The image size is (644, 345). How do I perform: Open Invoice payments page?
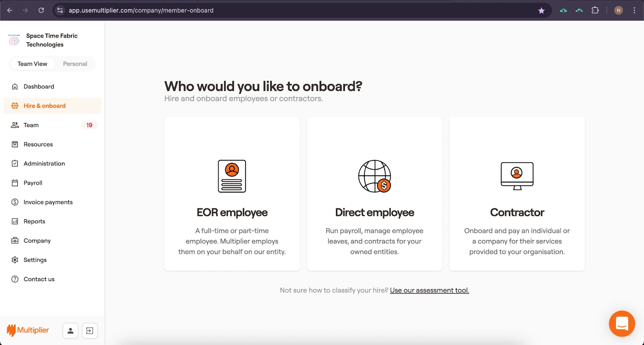pyautogui.click(x=52, y=202)
